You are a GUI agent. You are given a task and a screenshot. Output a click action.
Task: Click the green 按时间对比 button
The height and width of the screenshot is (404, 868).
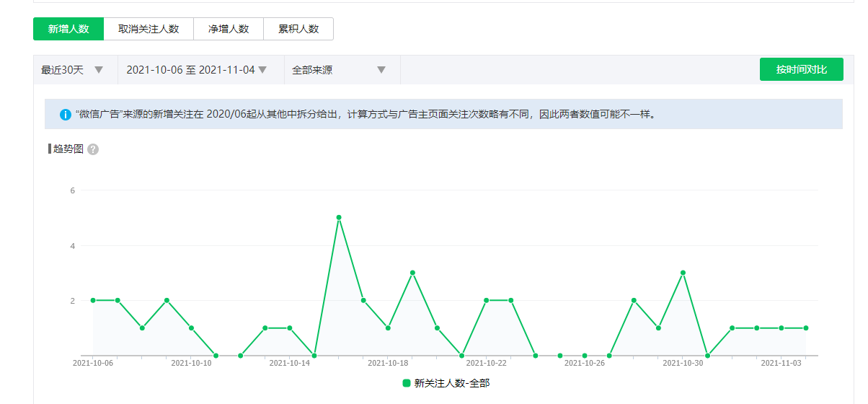[801, 69]
